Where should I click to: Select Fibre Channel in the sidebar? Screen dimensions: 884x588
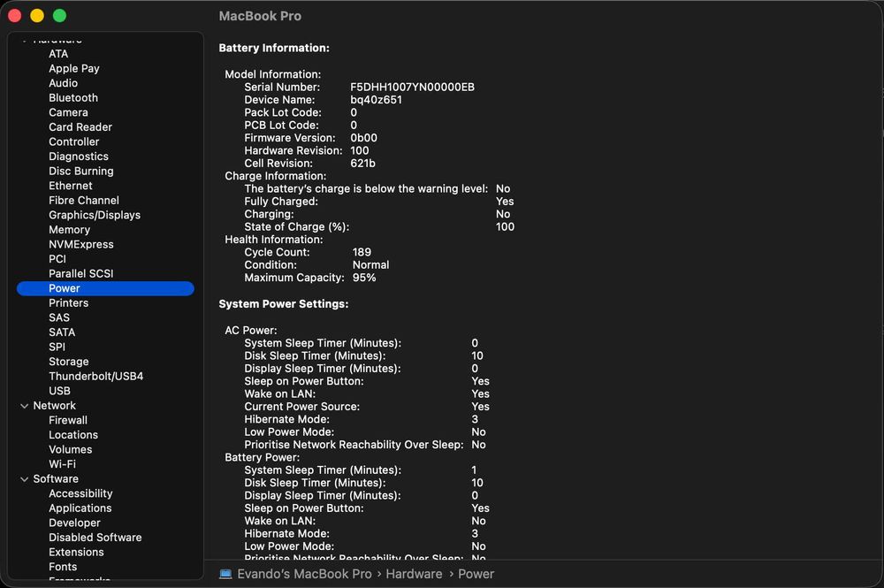point(84,200)
